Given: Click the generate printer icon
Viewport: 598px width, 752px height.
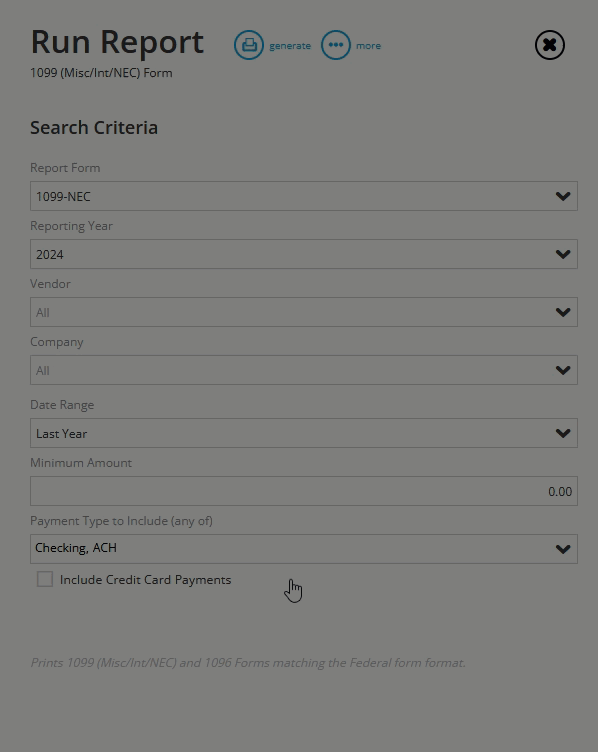Looking at the screenshot, I should coord(248,45).
